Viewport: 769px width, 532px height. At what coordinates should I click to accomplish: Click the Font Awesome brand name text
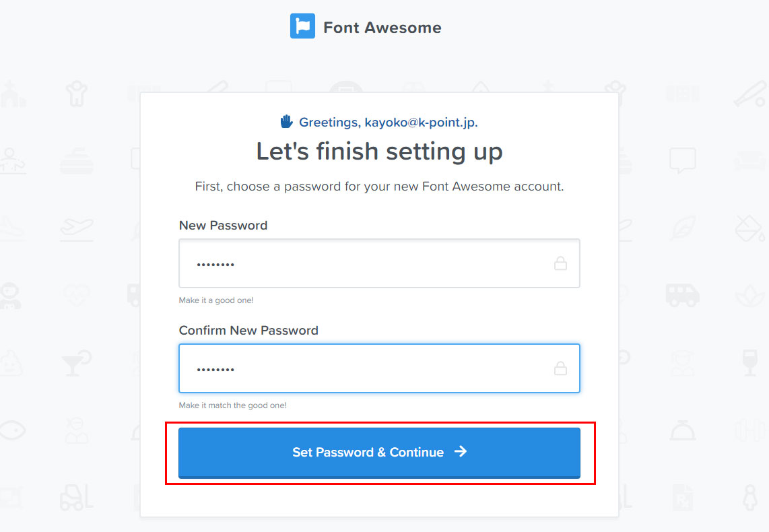pyautogui.click(x=382, y=28)
